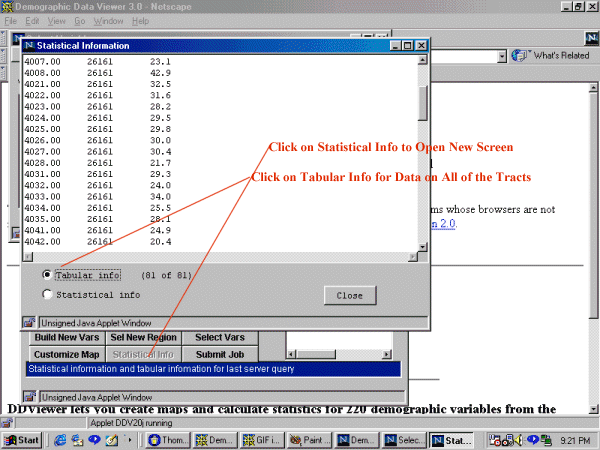Click the Select Vars button
The width and height of the screenshot is (600, 450).
(x=222, y=338)
